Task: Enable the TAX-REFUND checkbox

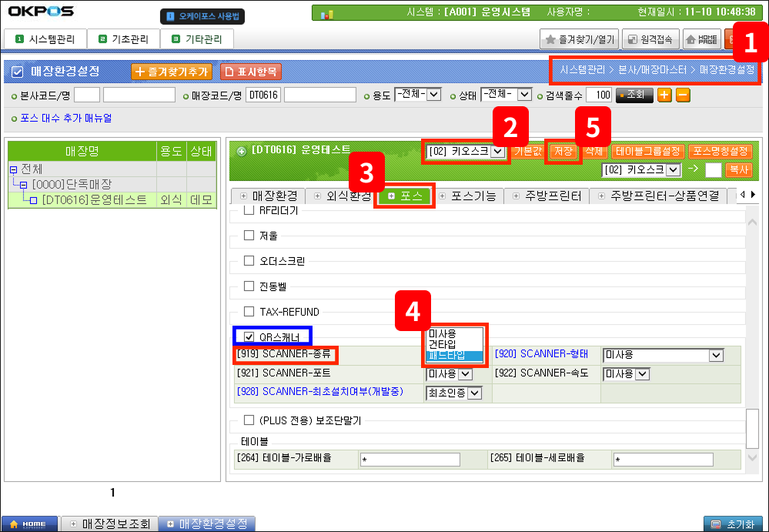Action: 249,312
